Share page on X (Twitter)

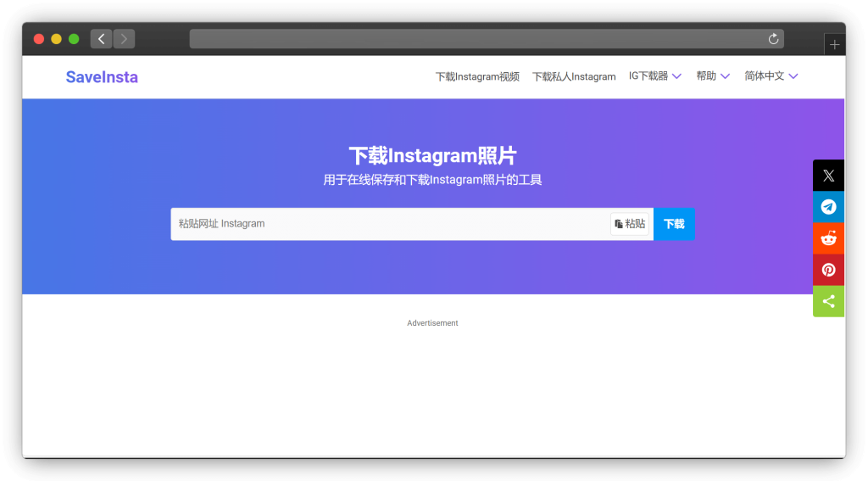coord(828,176)
